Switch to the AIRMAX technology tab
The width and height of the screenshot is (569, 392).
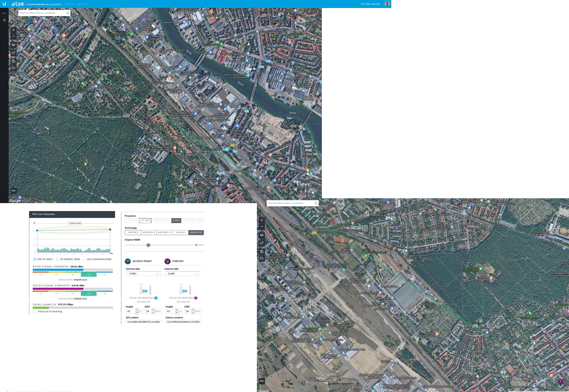coord(180,232)
